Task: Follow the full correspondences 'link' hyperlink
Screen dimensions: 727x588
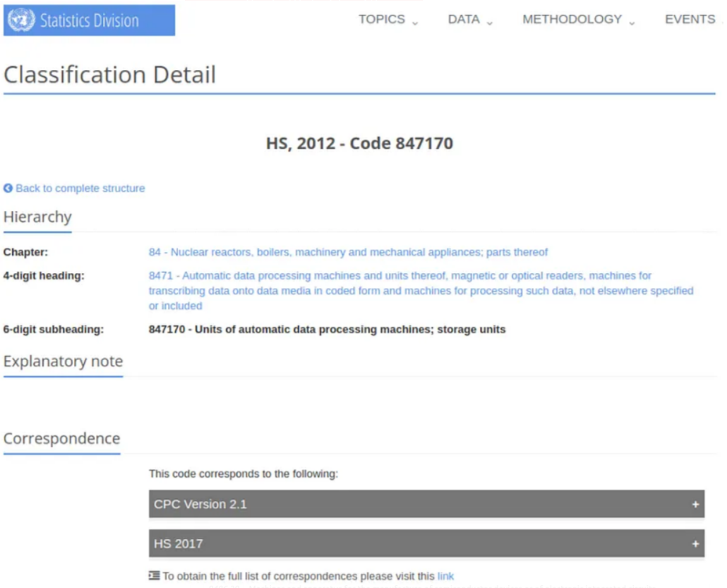Action: point(445,576)
